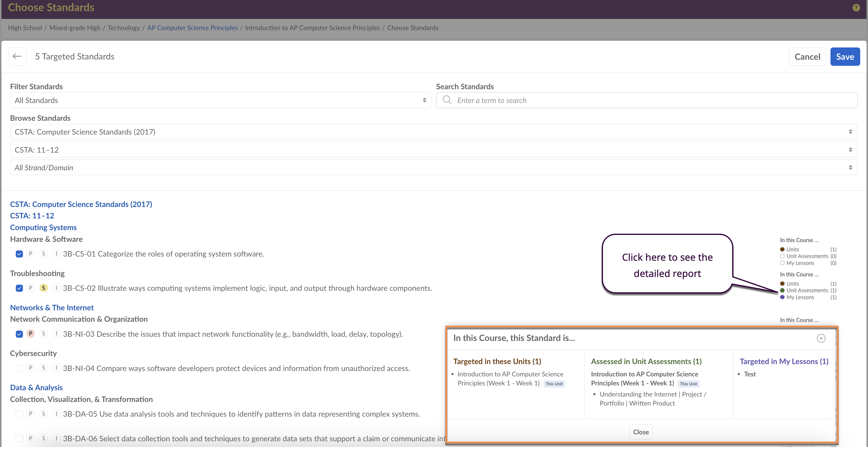Image resolution: width=868 pixels, height=468 pixels.
Task: Click the back arrow button
Action: coord(17,56)
